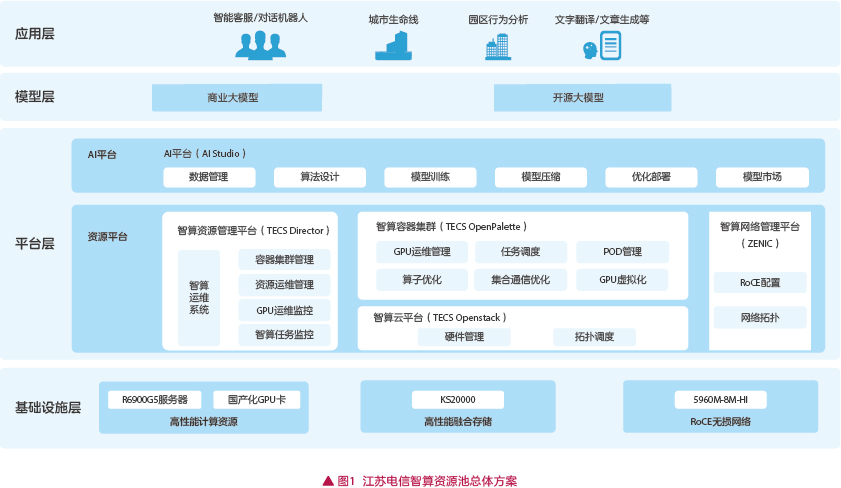Click the 智算容器集群（TECS OpenPalette）title
The image size is (841, 488).
452,227
